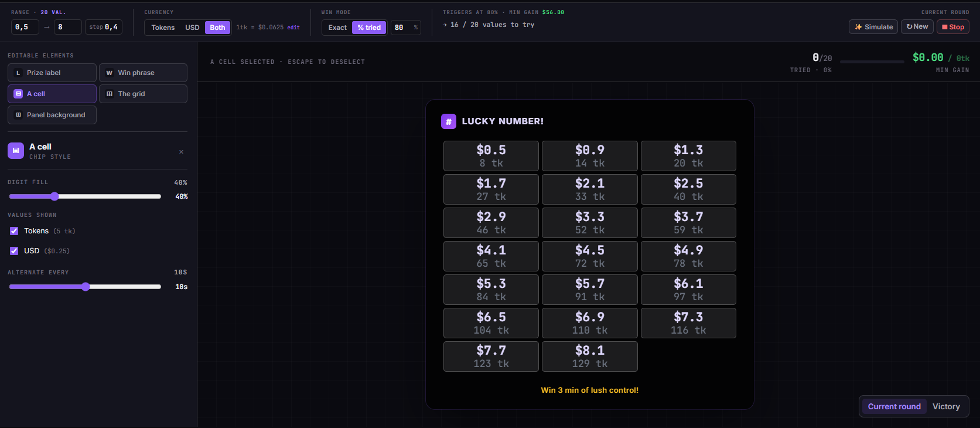Click the $56.00 min gain trigger value
The width and height of the screenshot is (980, 428).
pos(553,12)
